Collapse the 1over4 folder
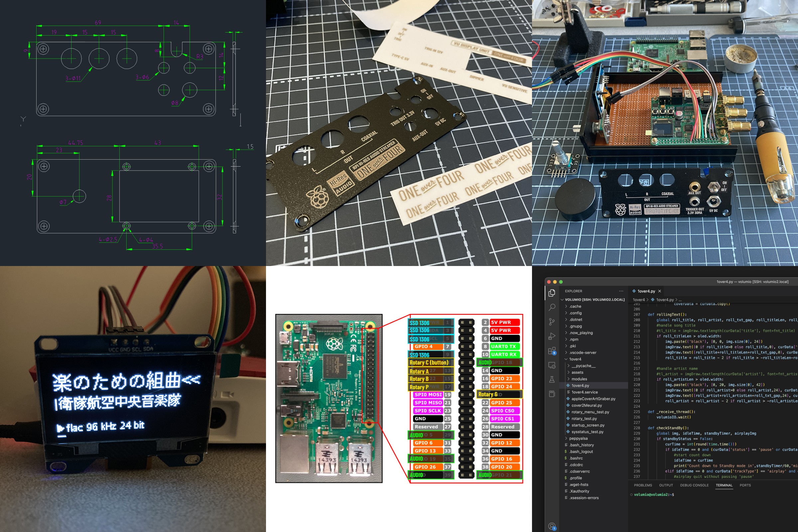This screenshot has width=798, height=532. (x=575, y=359)
